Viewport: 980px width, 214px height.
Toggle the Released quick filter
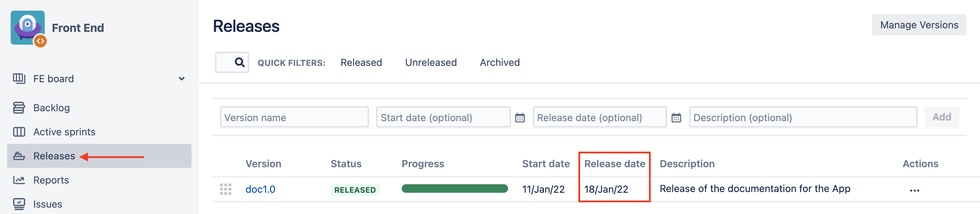(x=361, y=62)
